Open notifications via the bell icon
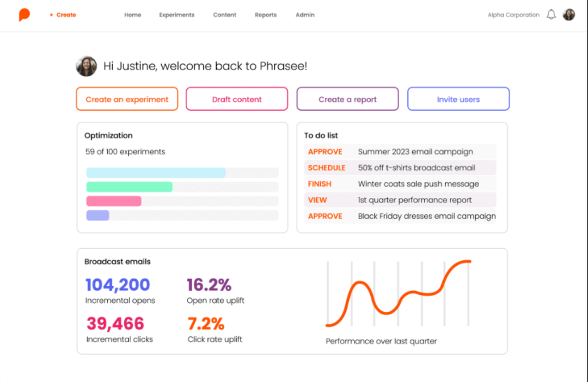This screenshot has width=588, height=382. [551, 14]
